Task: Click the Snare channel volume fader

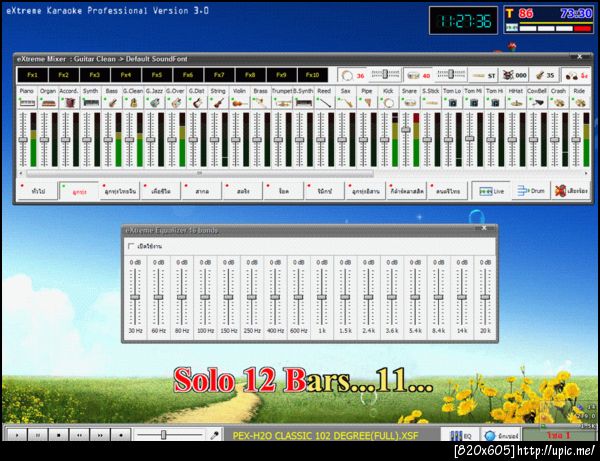Action: click(406, 130)
